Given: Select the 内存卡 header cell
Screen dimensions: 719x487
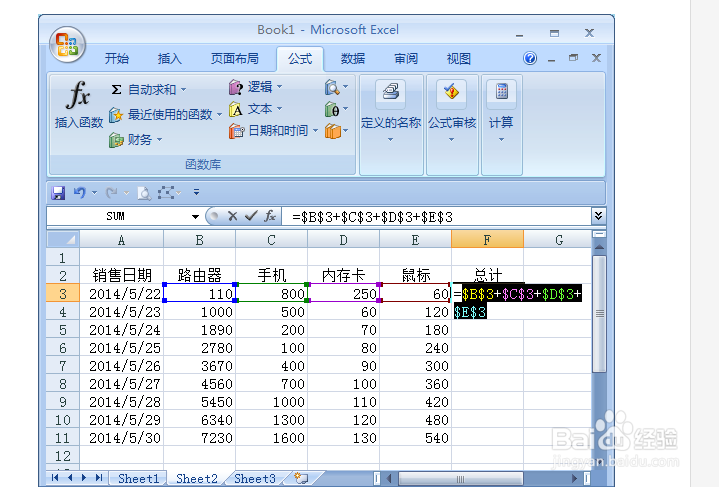Looking at the screenshot, I should pyautogui.click(x=343, y=276).
